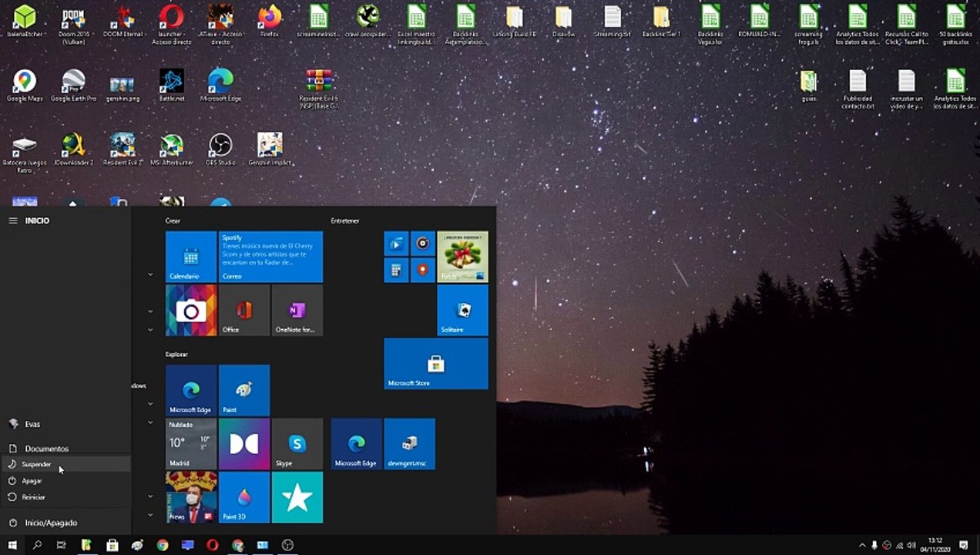Show hidden system tray icons
Image resolution: width=980 pixels, height=555 pixels.
point(862,545)
